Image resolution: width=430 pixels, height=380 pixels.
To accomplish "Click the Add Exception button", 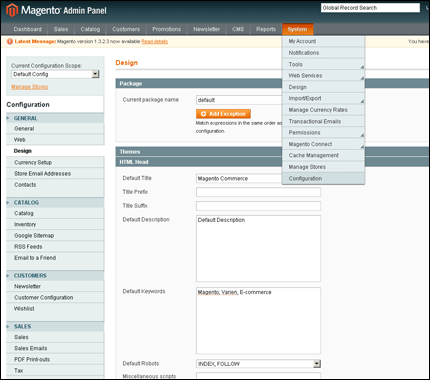I will pyautogui.click(x=223, y=114).
